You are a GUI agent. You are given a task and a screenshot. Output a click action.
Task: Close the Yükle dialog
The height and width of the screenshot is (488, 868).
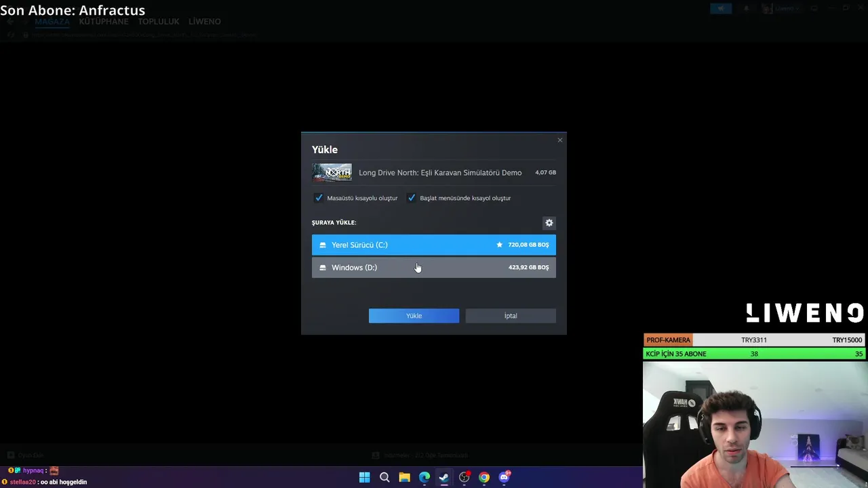click(559, 140)
